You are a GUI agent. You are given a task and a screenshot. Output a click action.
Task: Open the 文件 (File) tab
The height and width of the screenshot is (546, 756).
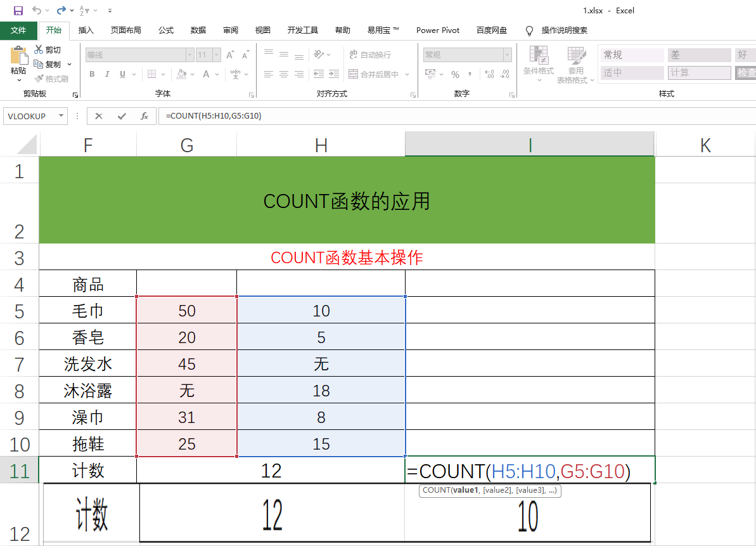click(19, 30)
